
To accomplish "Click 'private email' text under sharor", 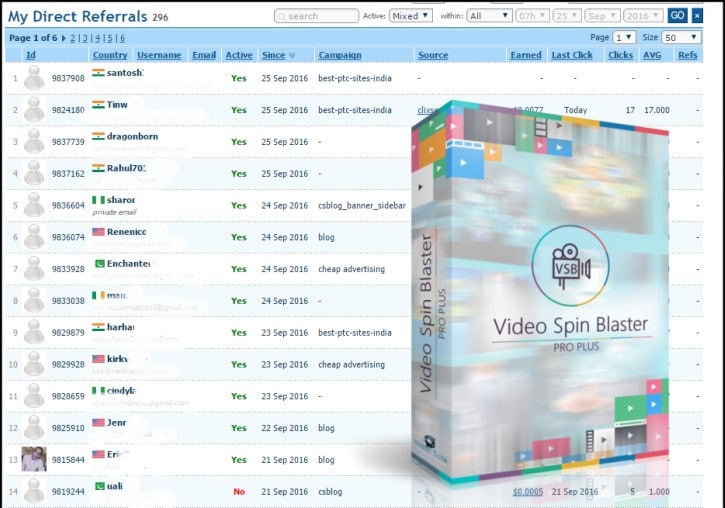I will point(114,212).
